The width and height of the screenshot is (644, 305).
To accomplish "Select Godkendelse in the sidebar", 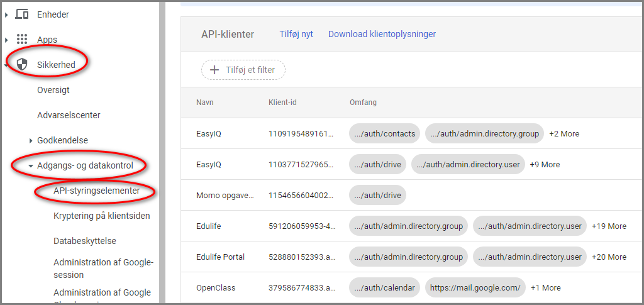I will 62,140.
